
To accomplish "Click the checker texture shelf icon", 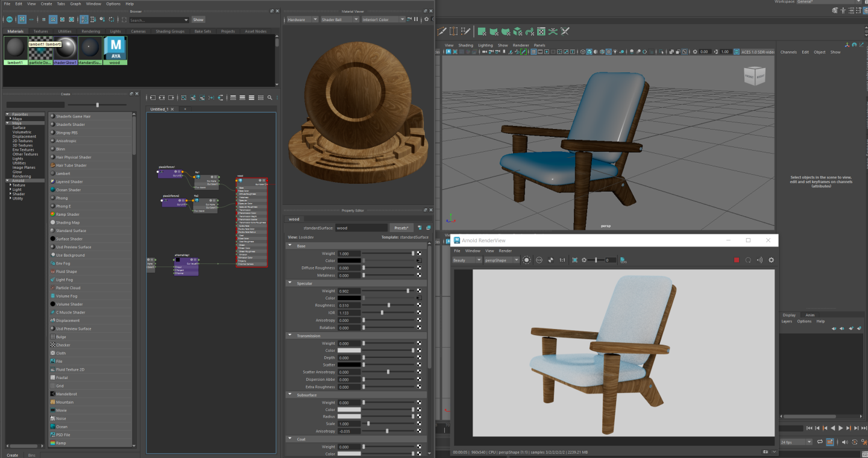I will tap(541, 31).
